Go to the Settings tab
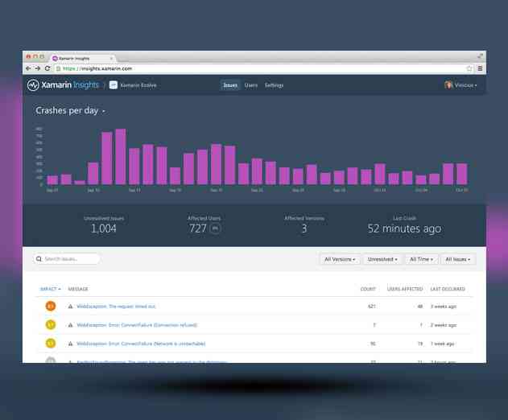The image size is (508, 420). click(274, 85)
